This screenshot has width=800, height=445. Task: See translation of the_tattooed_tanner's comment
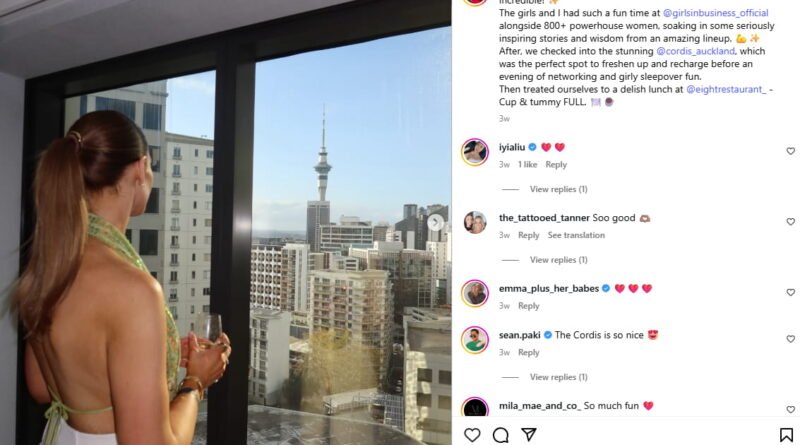click(576, 235)
